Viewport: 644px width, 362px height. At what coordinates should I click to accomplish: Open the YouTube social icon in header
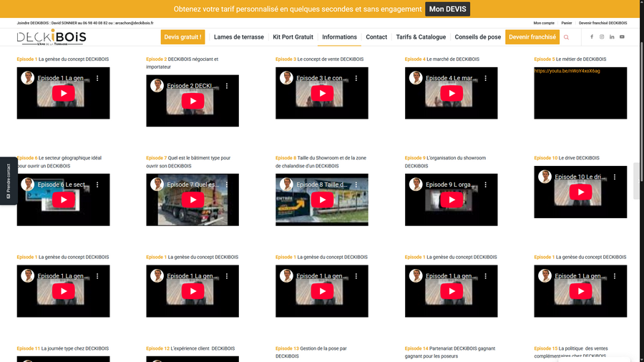622,37
